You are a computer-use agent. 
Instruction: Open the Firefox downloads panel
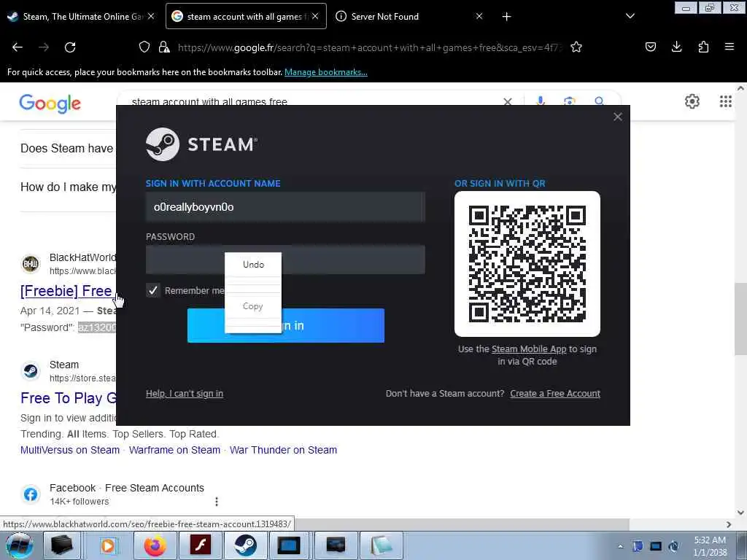point(676,47)
